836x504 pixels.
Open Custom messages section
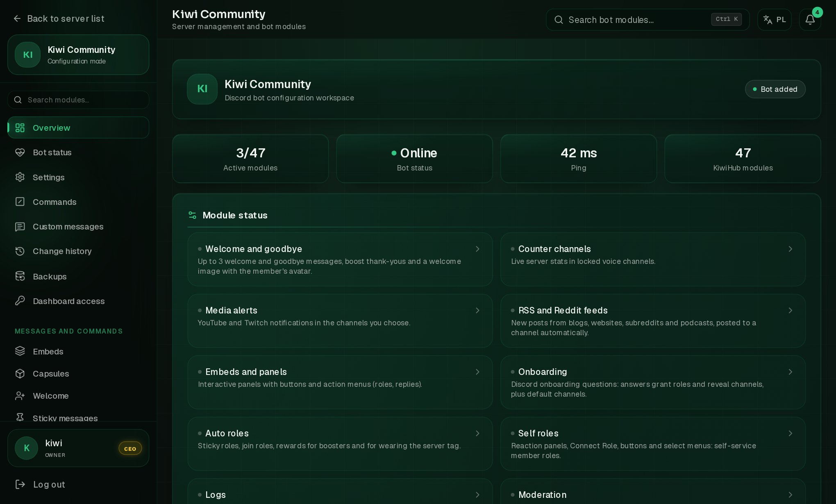[78, 227]
